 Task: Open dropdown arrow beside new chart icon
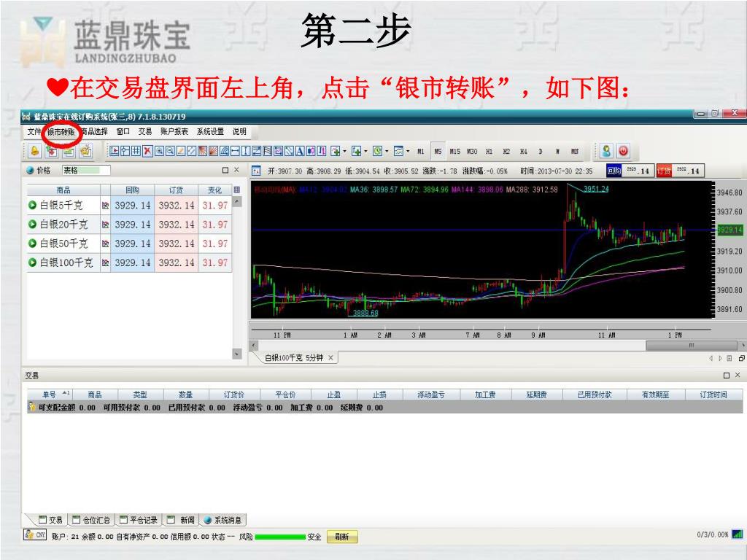pyautogui.click(x=365, y=152)
